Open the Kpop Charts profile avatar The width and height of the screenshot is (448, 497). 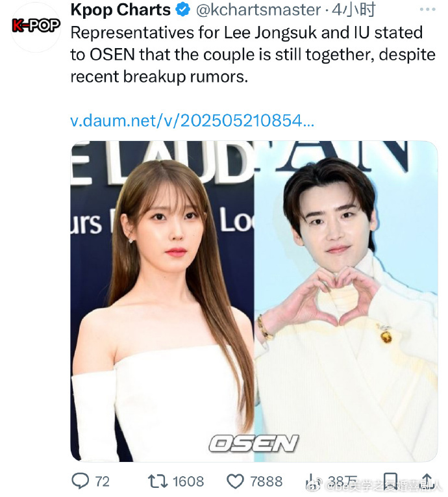[36, 27]
